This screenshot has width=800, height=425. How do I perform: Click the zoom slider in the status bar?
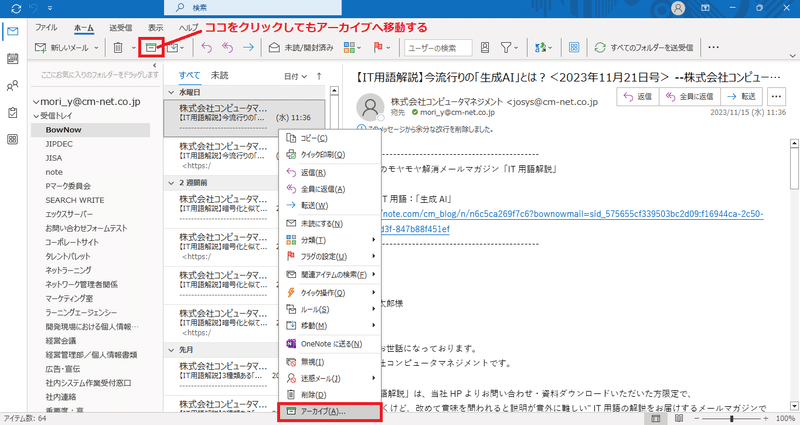click(x=733, y=418)
